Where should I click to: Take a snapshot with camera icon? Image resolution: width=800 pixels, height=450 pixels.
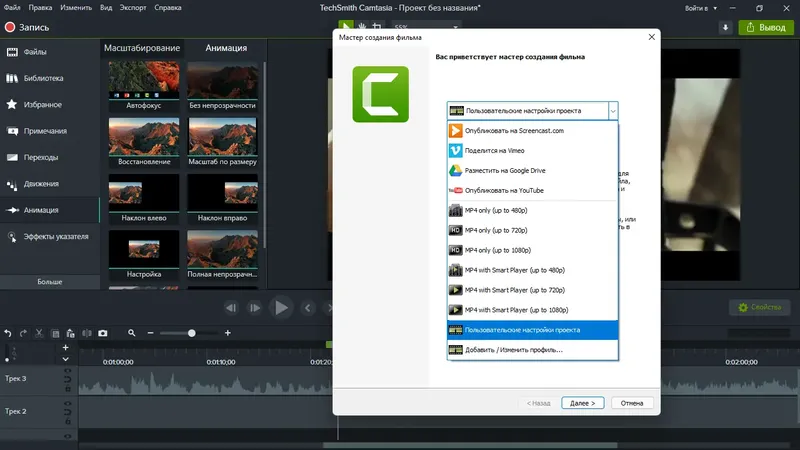pyautogui.click(x=103, y=333)
